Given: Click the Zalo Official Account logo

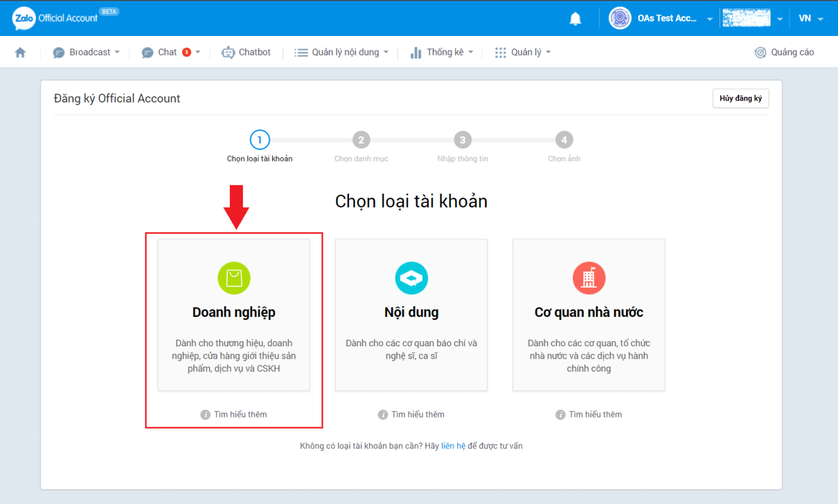Looking at the screenshot, I should coord(55,18).
